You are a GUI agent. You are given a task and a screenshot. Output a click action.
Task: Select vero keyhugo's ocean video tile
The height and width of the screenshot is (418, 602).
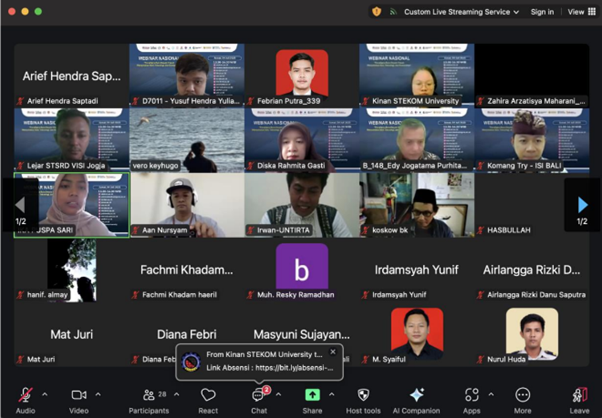coord(187,140)
